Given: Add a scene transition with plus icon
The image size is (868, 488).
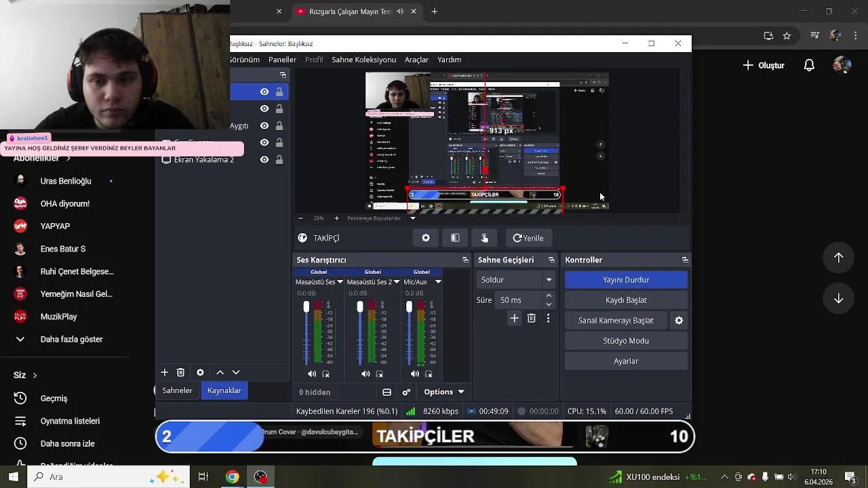Looking at the screenshot, I should pos(514,318).
